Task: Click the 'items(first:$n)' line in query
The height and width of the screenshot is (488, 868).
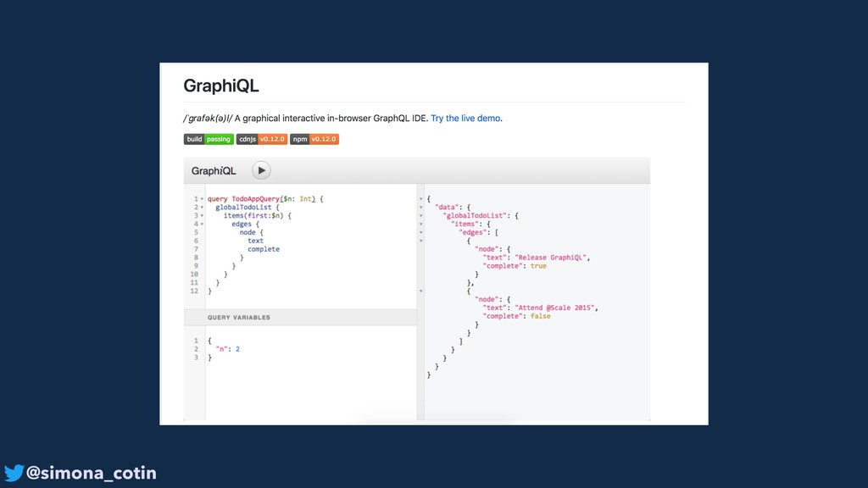Action: [258, 215]
